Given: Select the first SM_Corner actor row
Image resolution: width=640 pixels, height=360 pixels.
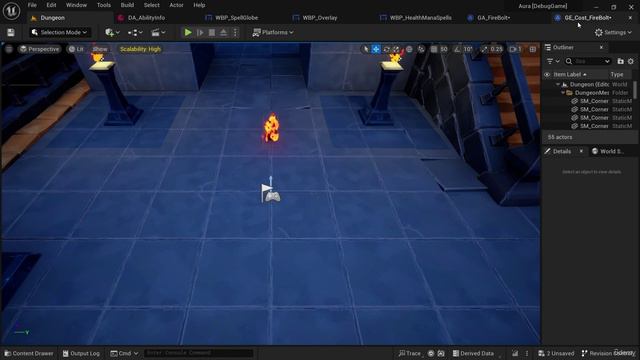Looking at the screenshot, I should (589, 101).
